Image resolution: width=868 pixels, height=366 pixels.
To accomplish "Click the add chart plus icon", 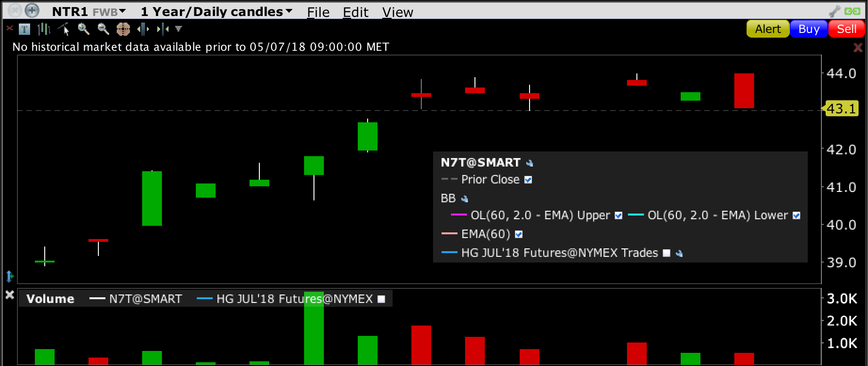I will pos(32,10).
